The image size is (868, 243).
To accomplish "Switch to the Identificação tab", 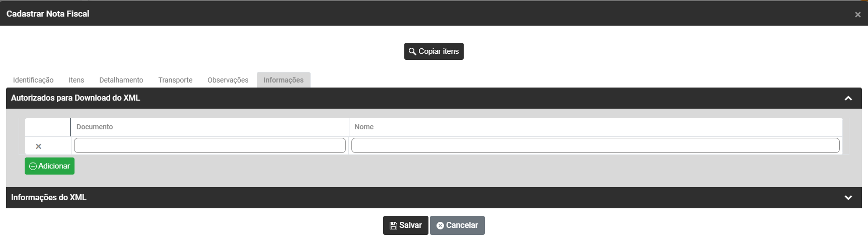I will pyautogui.click(x=33, y=80).
